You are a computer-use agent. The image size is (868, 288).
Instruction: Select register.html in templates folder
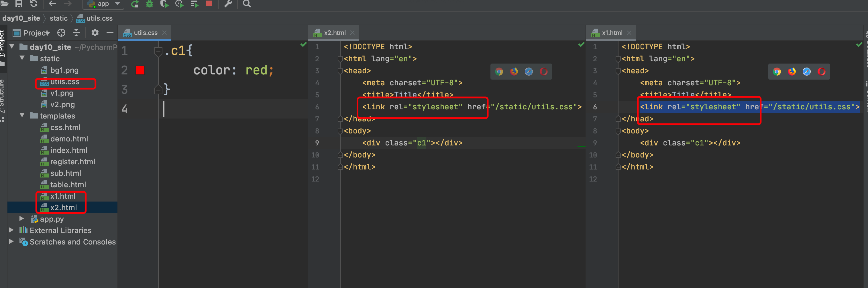[x=72, y=162]
